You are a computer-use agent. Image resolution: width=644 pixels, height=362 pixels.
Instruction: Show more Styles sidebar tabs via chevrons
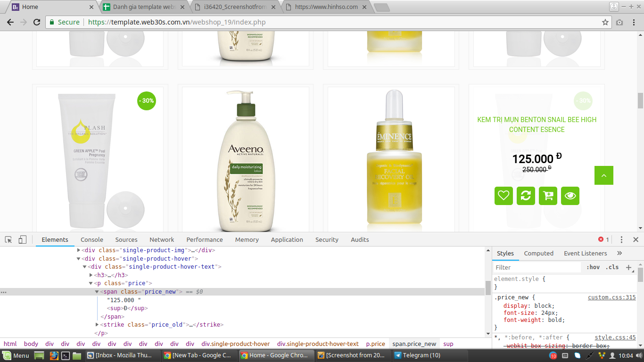(619, 253)
